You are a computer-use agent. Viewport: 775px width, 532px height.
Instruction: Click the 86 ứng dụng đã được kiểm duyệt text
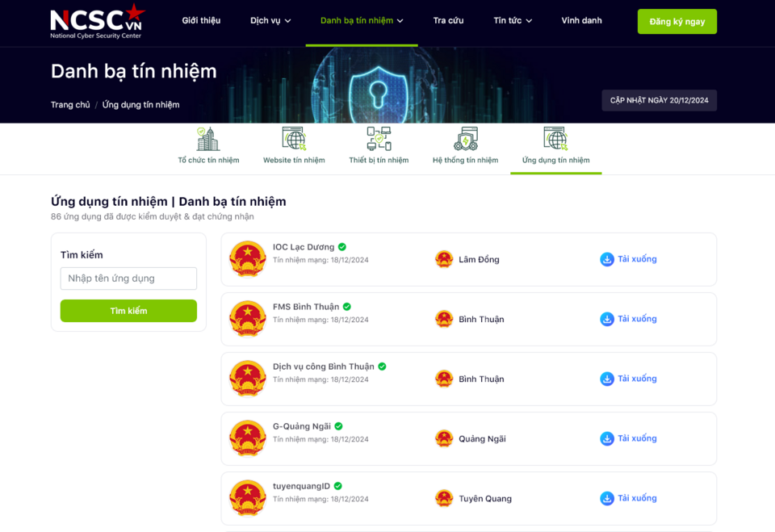point(153,216)
